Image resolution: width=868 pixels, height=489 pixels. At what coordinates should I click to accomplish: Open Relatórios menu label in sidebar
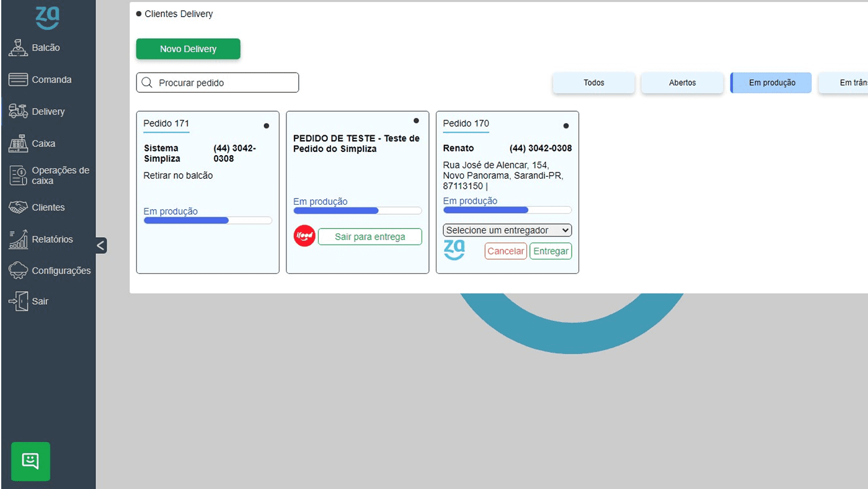52,239
